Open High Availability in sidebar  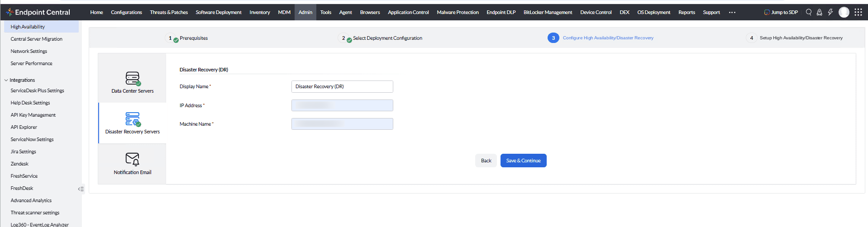pos(42,27)
